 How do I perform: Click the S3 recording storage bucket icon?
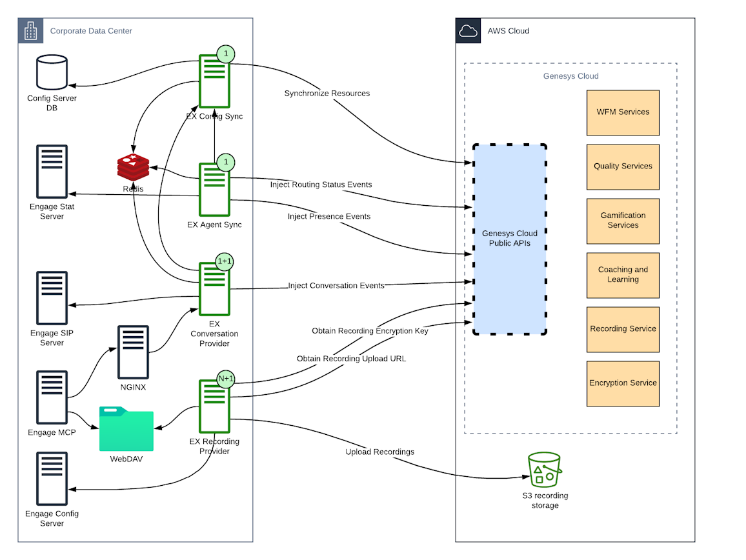545,469
